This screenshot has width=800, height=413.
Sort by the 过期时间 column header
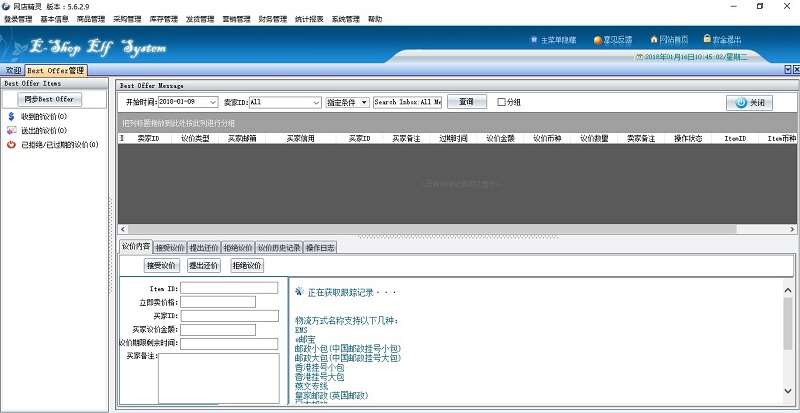(454, 138)
